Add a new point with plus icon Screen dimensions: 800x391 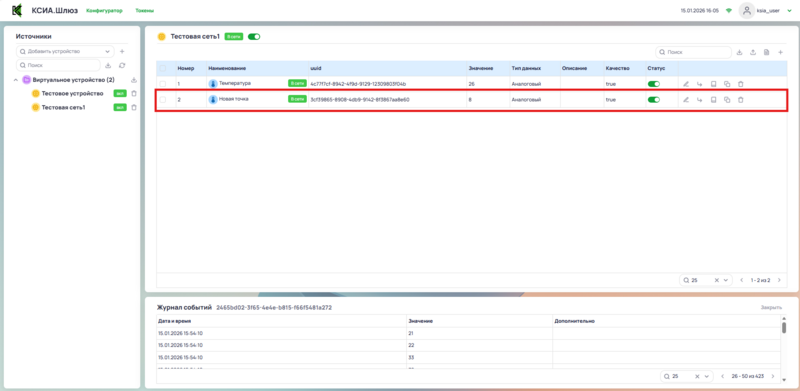tap(780, 52)
